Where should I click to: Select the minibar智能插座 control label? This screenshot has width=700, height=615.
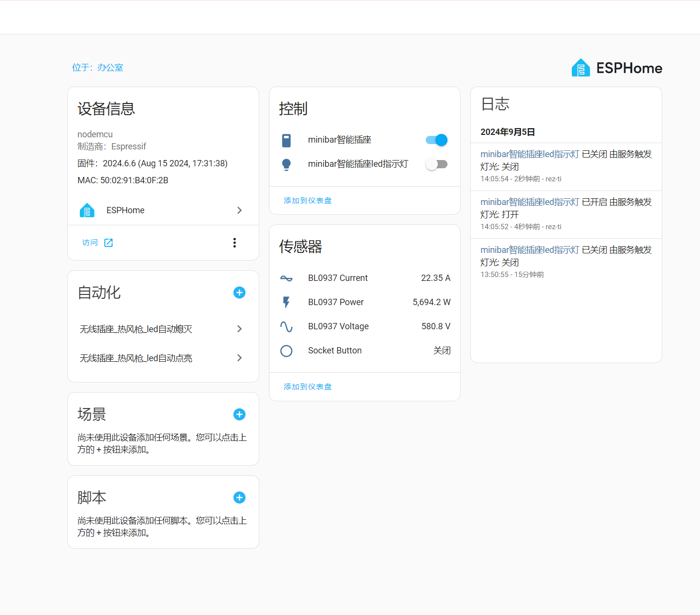click(340, 140)
